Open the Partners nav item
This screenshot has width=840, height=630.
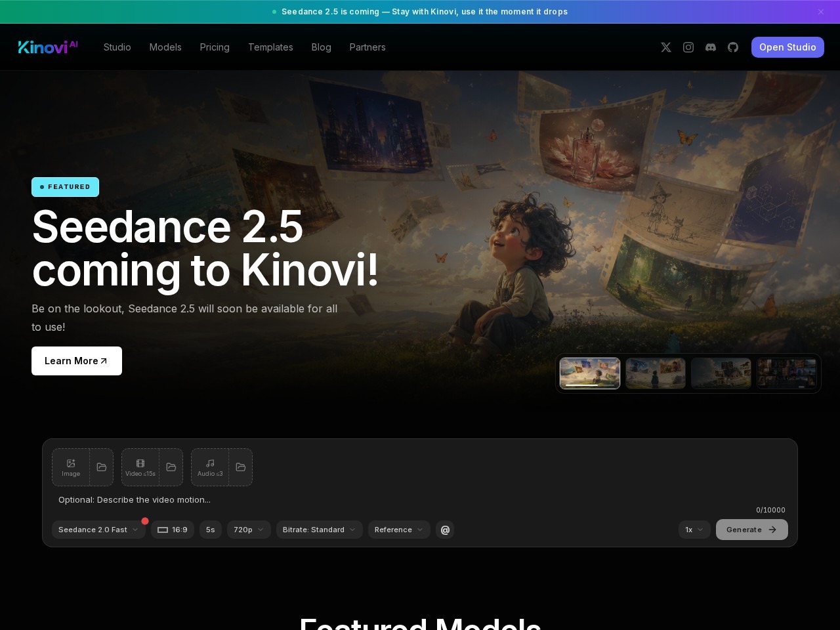(x=367, y=47)
